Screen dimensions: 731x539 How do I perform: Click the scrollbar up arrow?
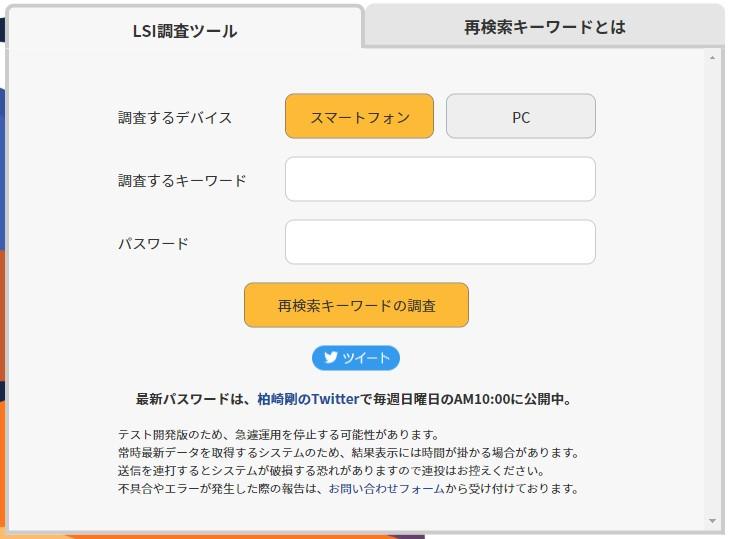713,58
